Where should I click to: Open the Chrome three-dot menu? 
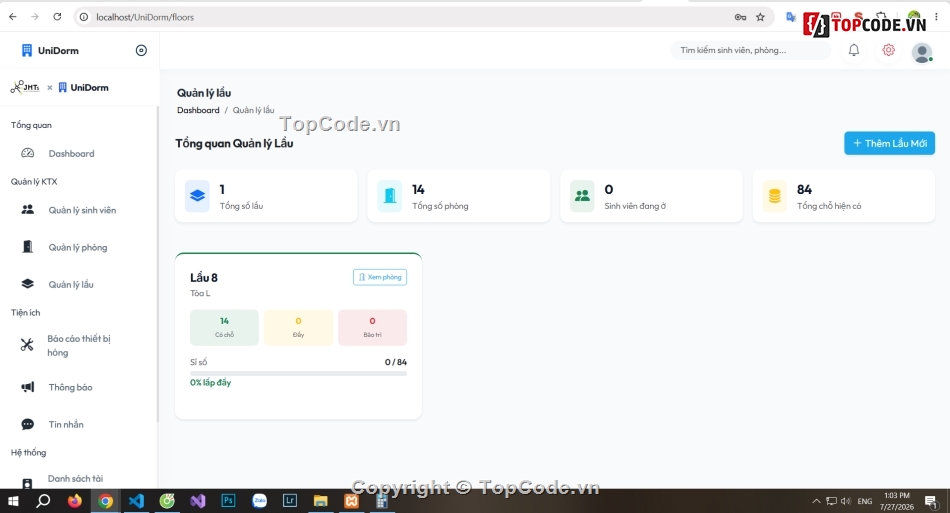(936, 17)
